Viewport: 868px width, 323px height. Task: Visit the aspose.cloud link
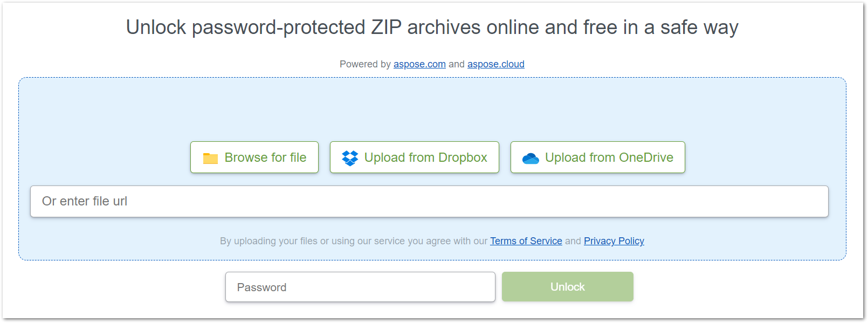(495, 64)
